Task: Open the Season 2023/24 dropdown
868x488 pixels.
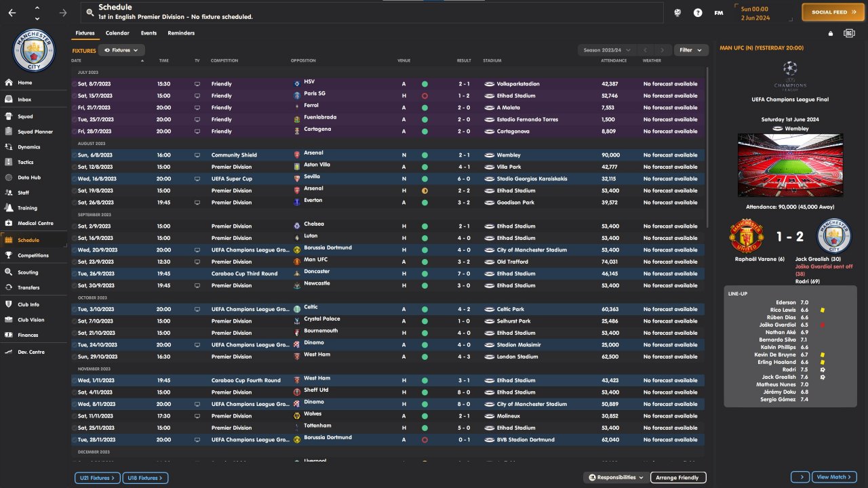Action: tap(607, 50)
